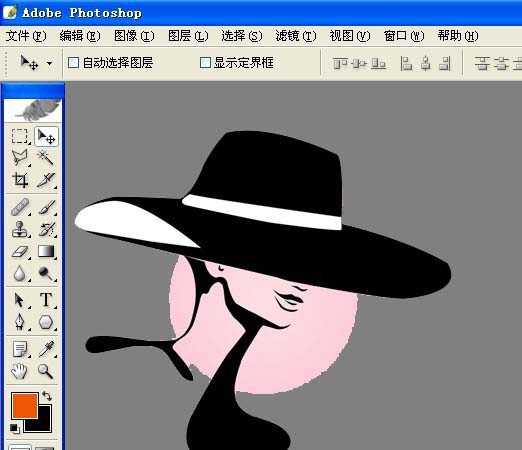
Task: Select the Path Selection arrow tool
Action: pyautogui.click(x=19, y=300)
